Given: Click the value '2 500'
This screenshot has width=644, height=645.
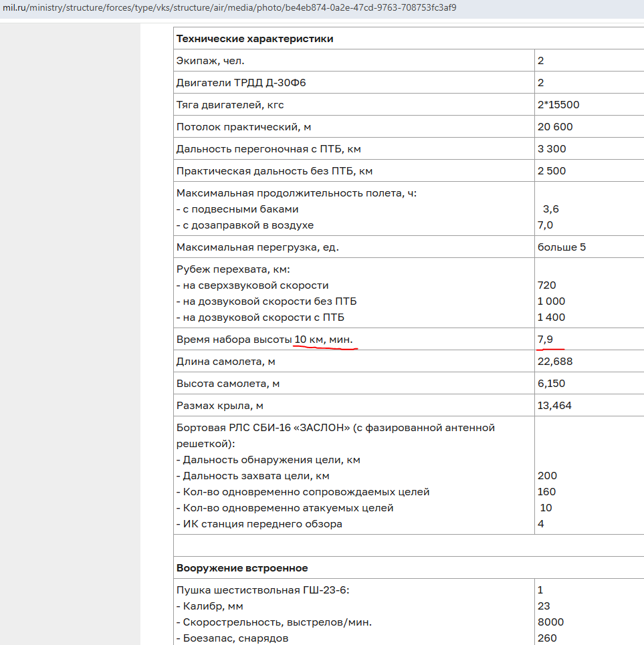Looking at the screenshot, I should coord(552,171).
